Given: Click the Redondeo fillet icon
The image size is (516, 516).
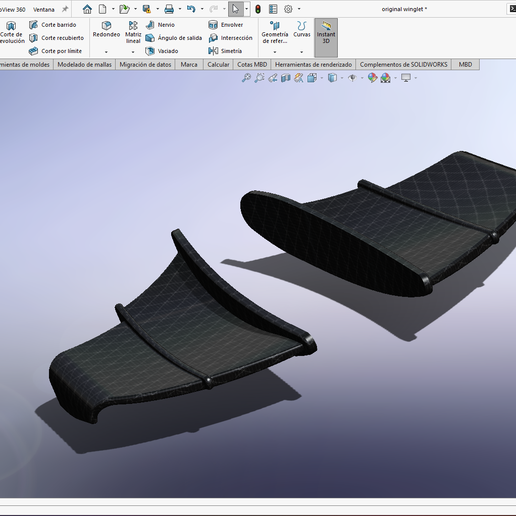Looking at the screenshot, I should click(x=106, y=25).
